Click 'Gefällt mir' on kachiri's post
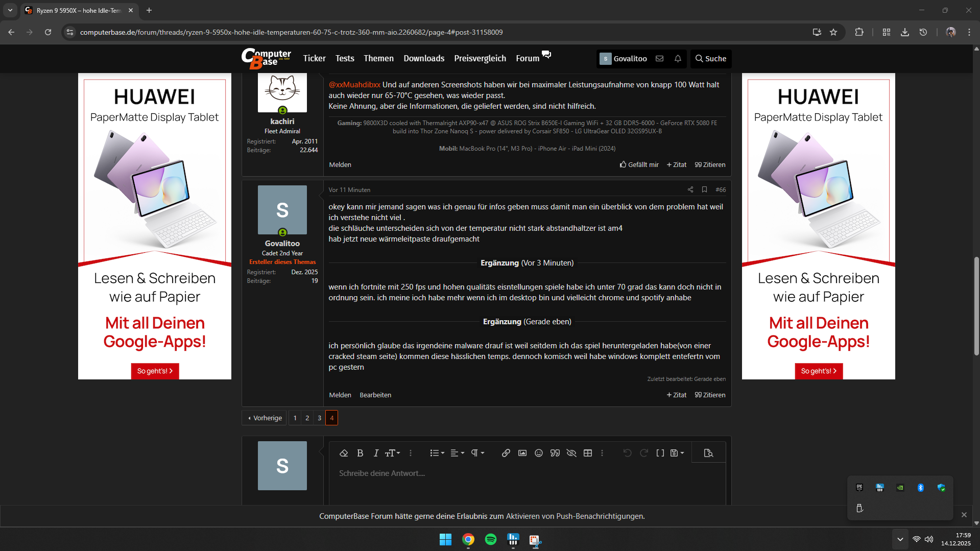 coord(639,164)
